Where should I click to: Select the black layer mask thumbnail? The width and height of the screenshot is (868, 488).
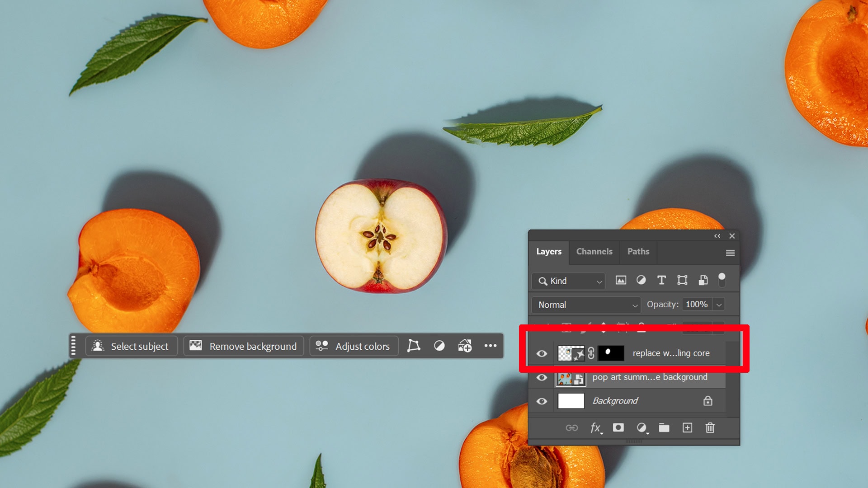[x=611, y=353]
